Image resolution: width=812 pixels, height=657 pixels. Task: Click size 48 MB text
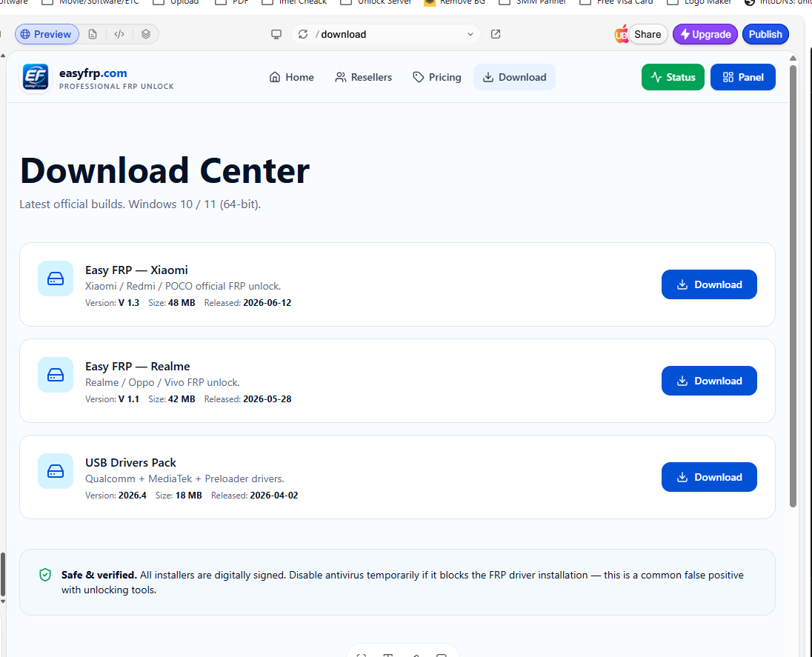[182, 303]
